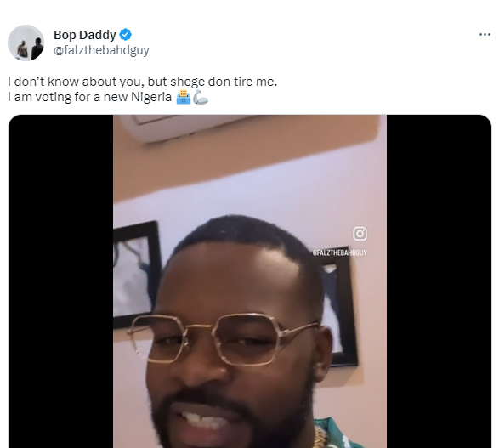This screenshot has width=499, height=448.
Task: Click the line 'I am voting for a new Nigeria'
Action: coord(90,97)
